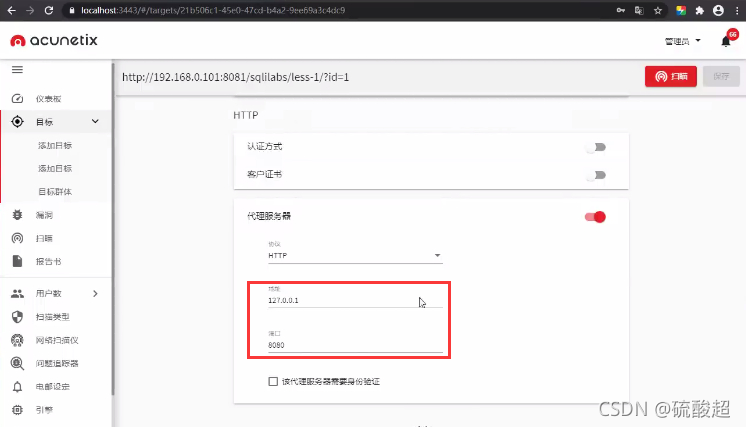Click the 客户证书 label text
Screen dimensions: 746x427
click(x=265, y=175)
